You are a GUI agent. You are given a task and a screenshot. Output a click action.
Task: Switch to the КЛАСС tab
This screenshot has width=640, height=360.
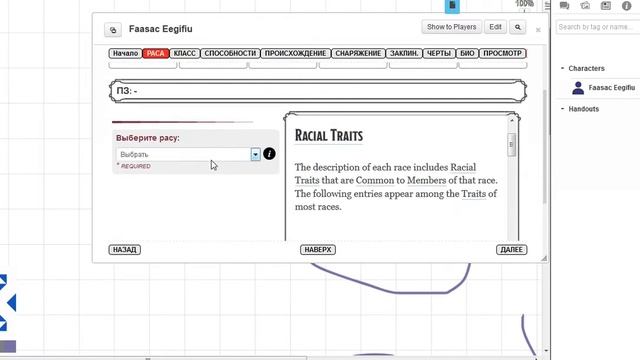pyautogui.click(x=184, y=53)
